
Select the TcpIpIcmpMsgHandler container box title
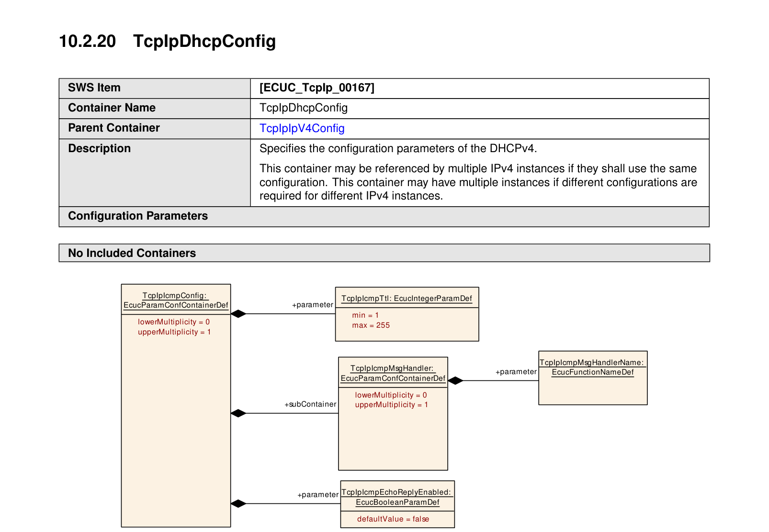click(x=393, y=373)
